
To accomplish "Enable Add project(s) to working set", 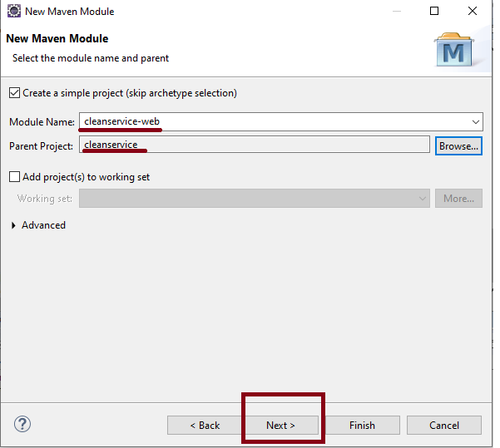I will click(x=14, y=177).
